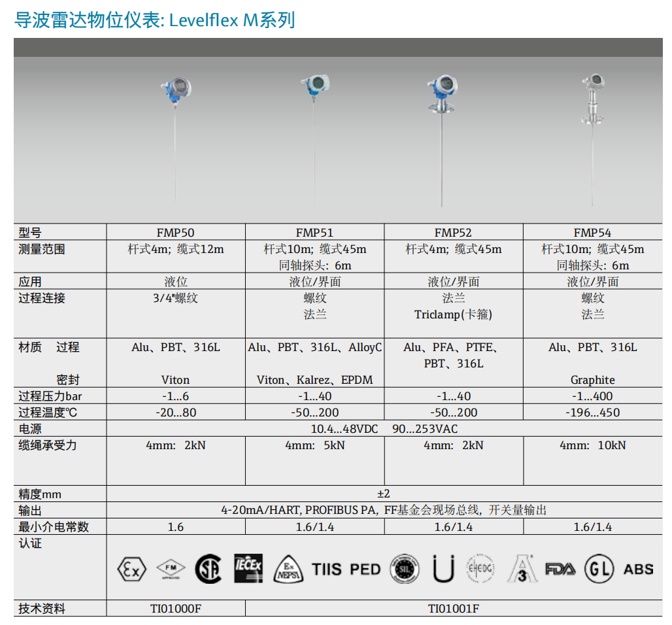Click the "最小介电常数" row label
The height and width of the screenshot is (625, 672).
click(54, 527)
